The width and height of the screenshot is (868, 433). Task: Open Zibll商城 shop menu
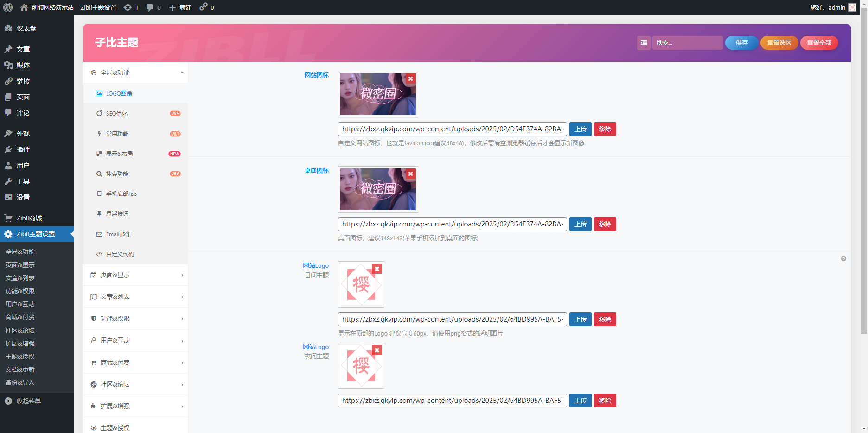[x=37, y=218]
